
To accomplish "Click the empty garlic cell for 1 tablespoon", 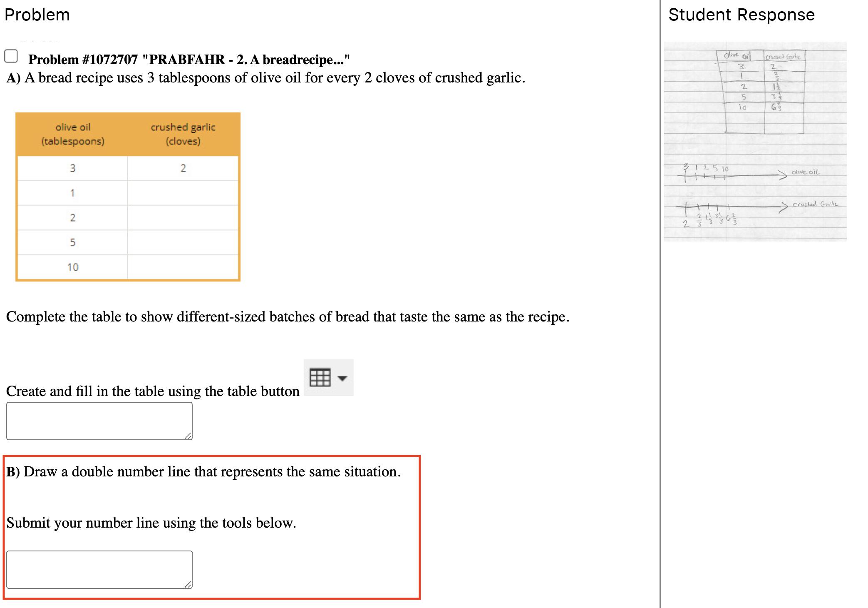I will [183, 193].
